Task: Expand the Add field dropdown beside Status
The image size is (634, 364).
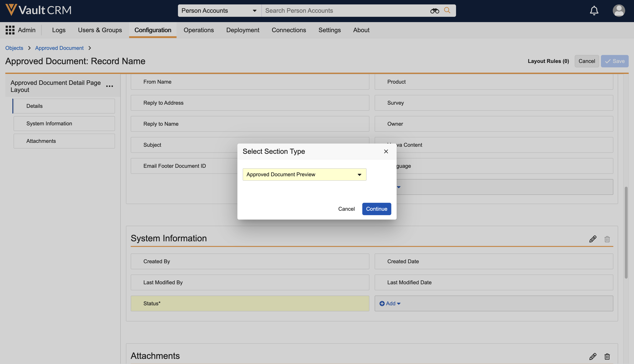Action: 390,304
